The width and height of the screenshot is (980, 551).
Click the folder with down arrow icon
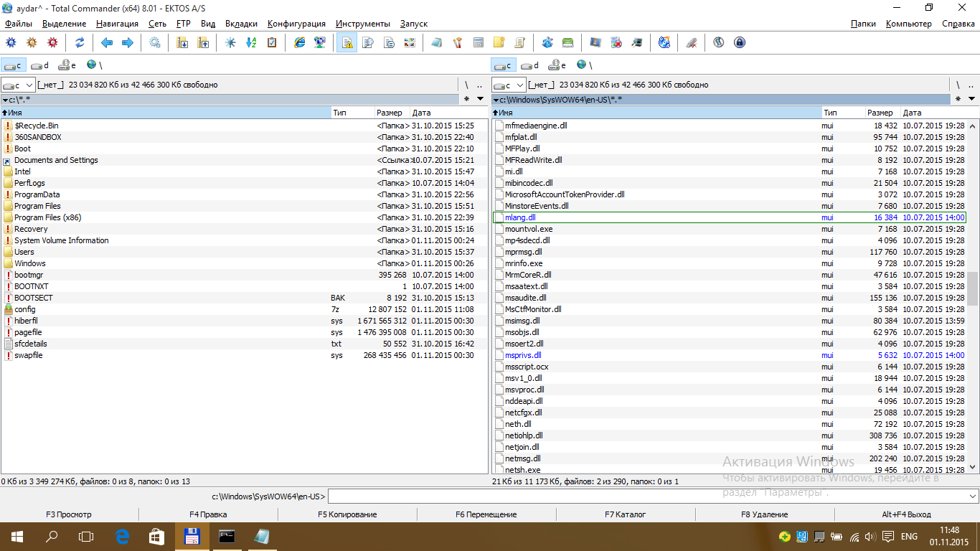(x=182, y=42)
